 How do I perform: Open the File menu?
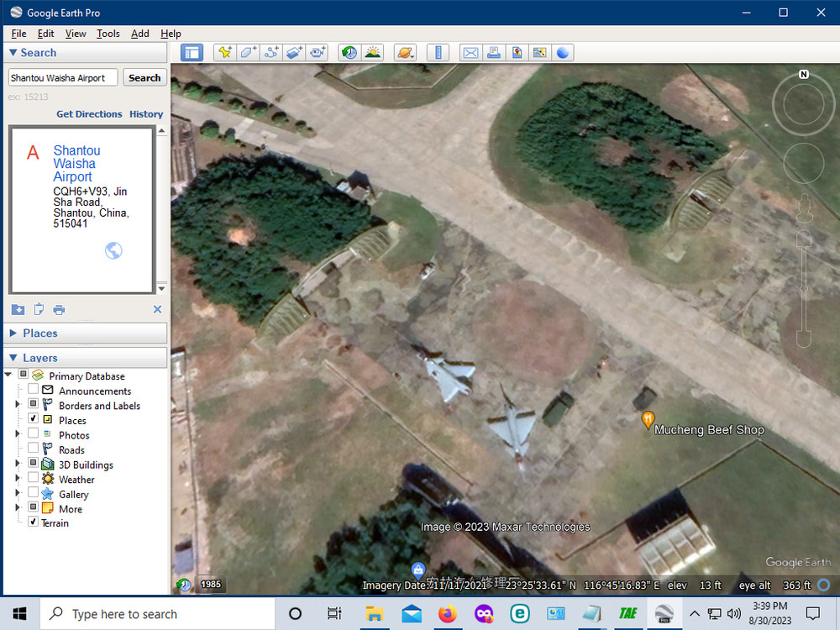click(18, 34)
